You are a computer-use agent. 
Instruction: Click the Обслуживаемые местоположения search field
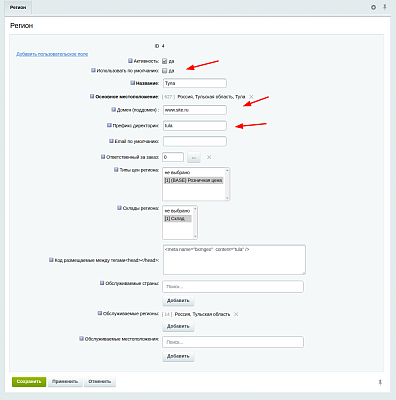[233, 342]
